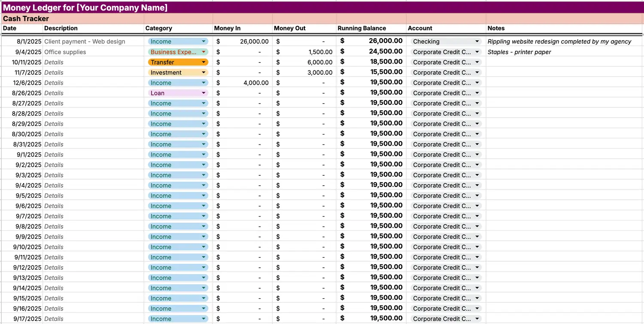Select the 26,000.00 Money In cell

tap(243, 42)
